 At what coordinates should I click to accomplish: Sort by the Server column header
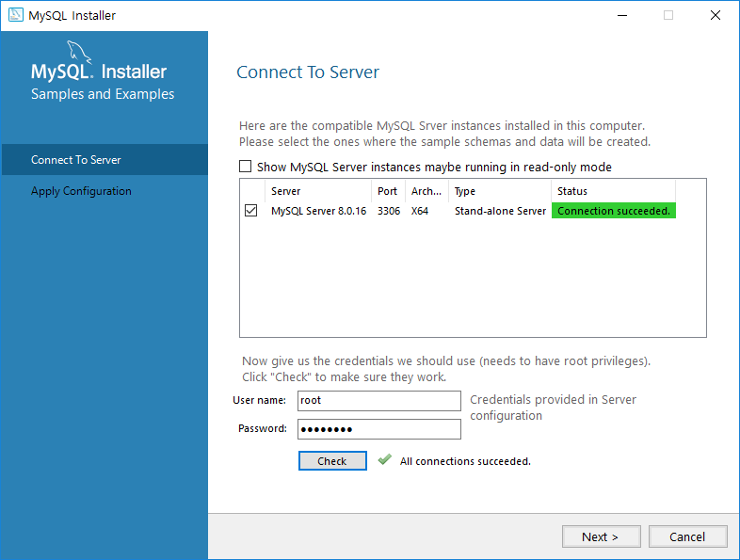coord(318,191)
